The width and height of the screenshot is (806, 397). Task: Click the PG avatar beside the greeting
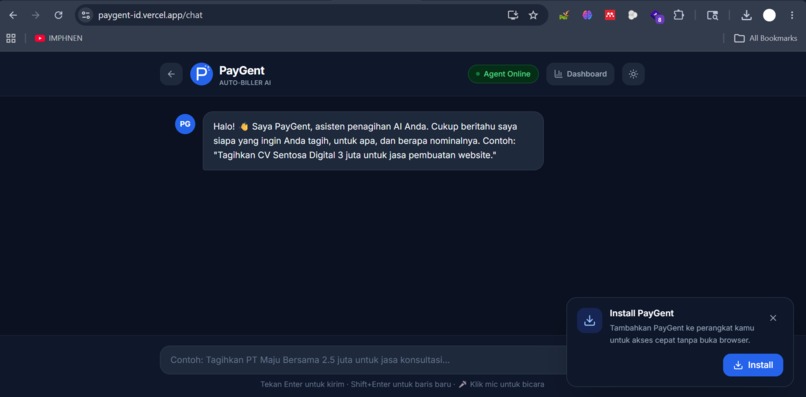click(x=185, y=124)
